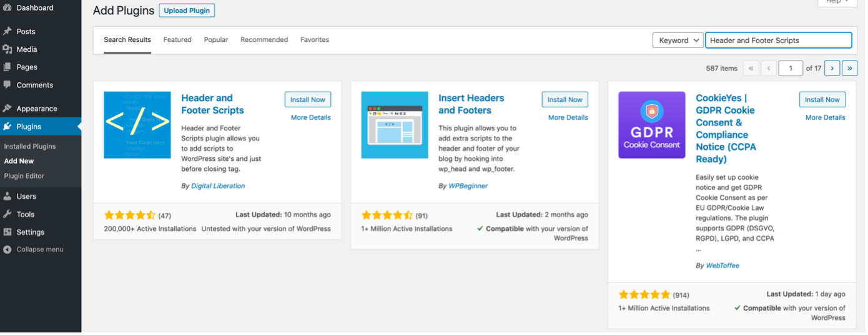Image resolution: width=868 pixels, height=335 pixels.
Task: Open the Favorites tab
Action: click(x=315, y=40)
